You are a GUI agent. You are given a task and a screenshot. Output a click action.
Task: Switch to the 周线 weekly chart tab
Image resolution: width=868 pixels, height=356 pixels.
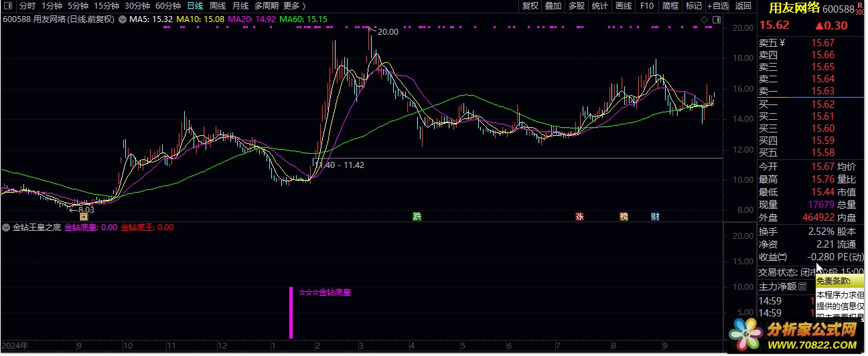pyautogui.click(x=218, y=6)
